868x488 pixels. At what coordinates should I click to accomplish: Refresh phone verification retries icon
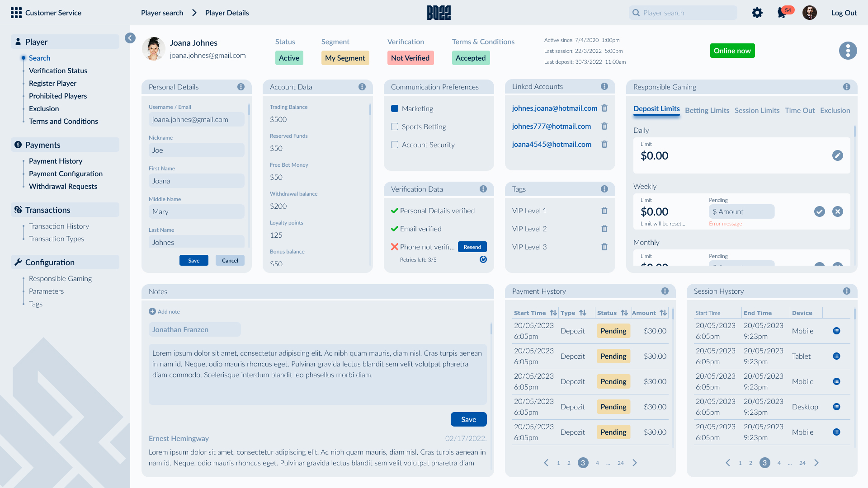483,259
